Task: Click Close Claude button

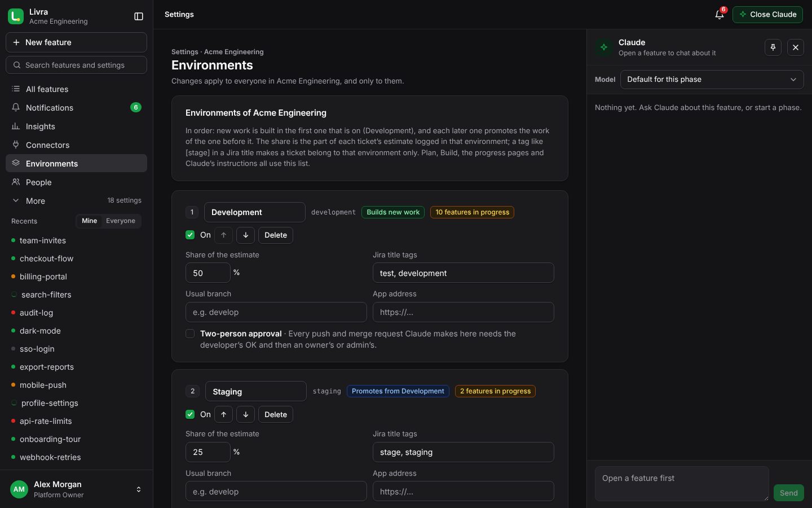Action: click(x=767, y=15)
